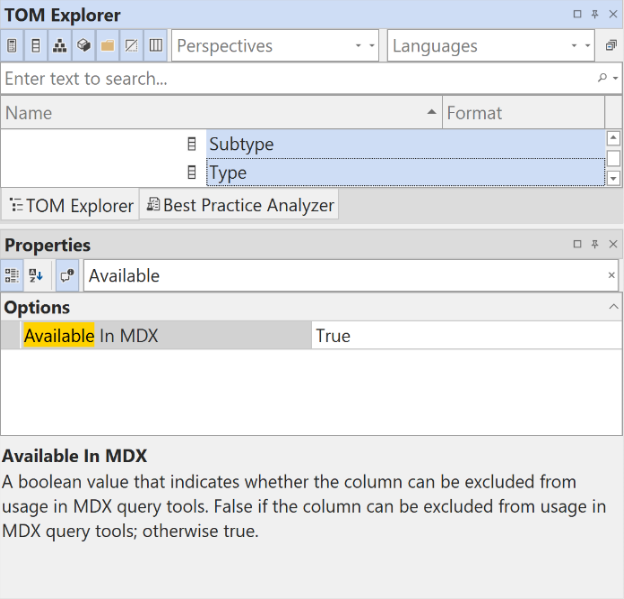The height and width of the screenshot is (599, 624).
Task: Switch to the Best Practice Analyzer tab
Action: [238, 205]
